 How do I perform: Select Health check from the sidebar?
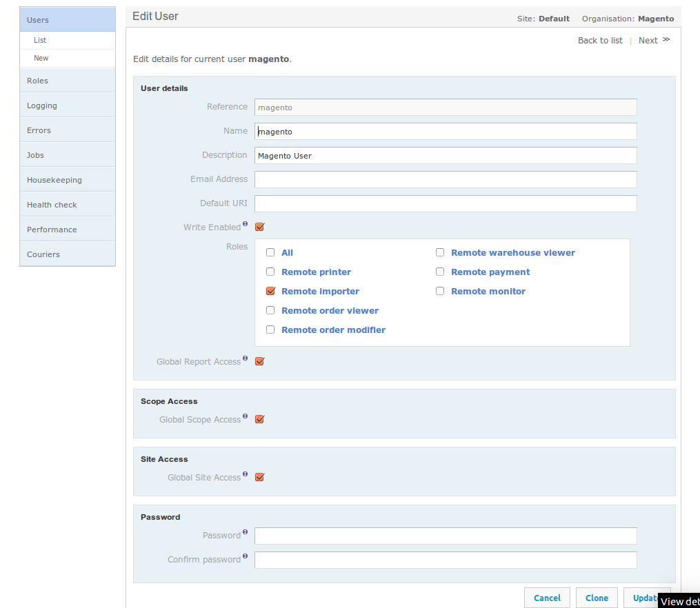51,205
